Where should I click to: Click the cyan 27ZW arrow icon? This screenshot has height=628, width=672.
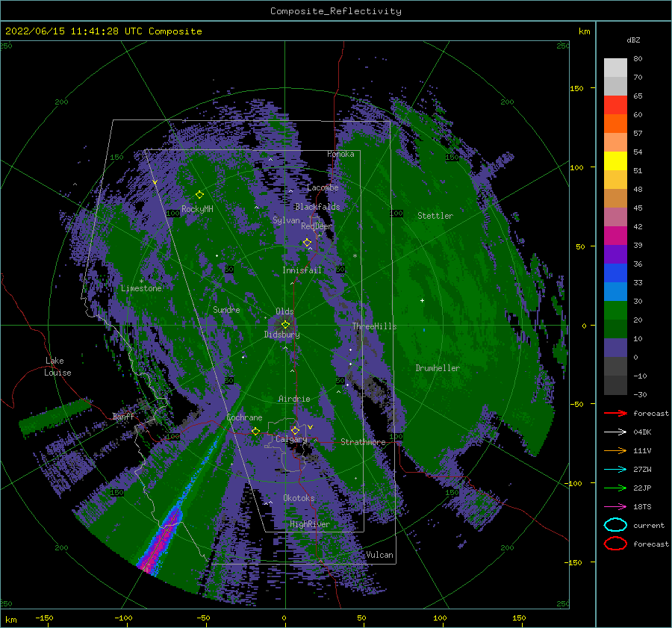tap(615, 470)
